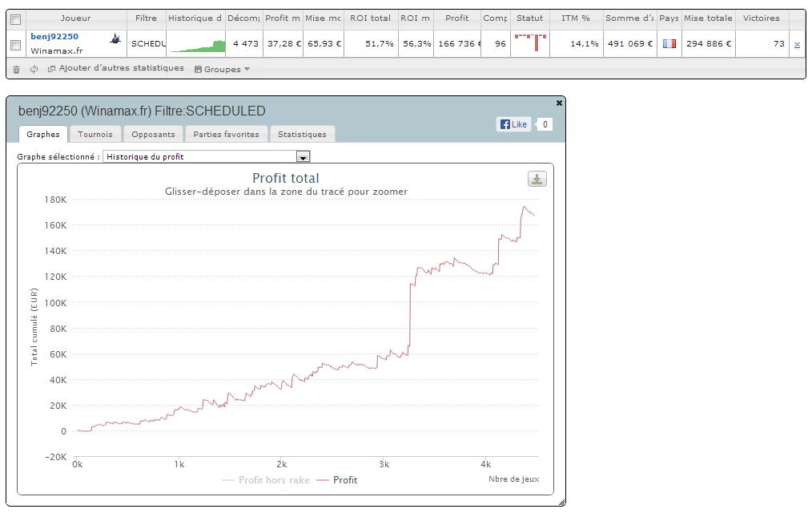Sort by the Pays column header
Screen dimensions: 812x513
pyautogui.click(x=669, y=18)
